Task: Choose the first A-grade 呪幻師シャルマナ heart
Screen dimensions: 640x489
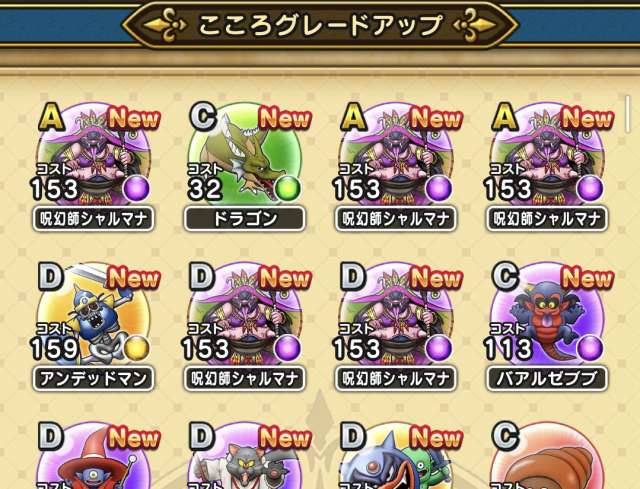Action: click(94, 155)
